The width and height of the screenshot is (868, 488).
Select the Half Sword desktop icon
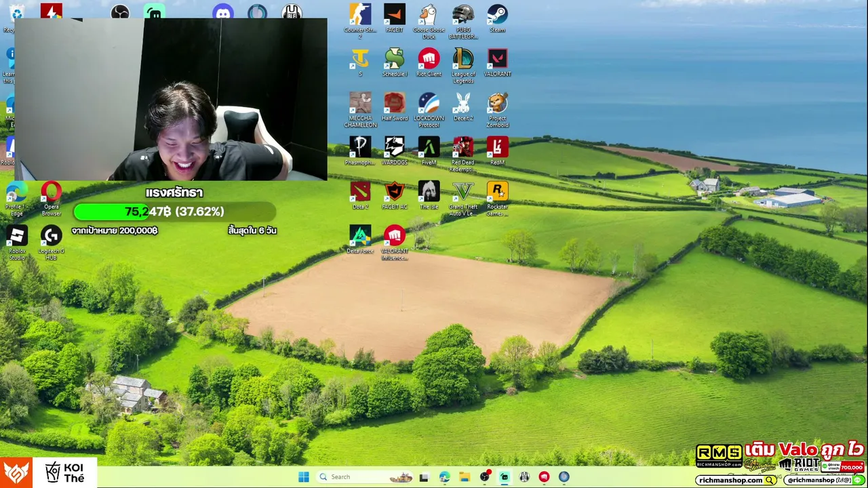(x=394, y=106)
